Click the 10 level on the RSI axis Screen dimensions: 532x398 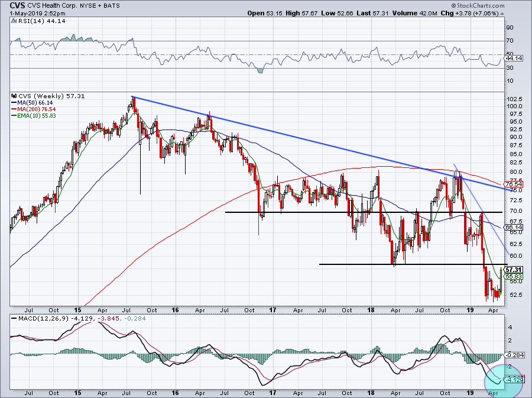(510, 81)
